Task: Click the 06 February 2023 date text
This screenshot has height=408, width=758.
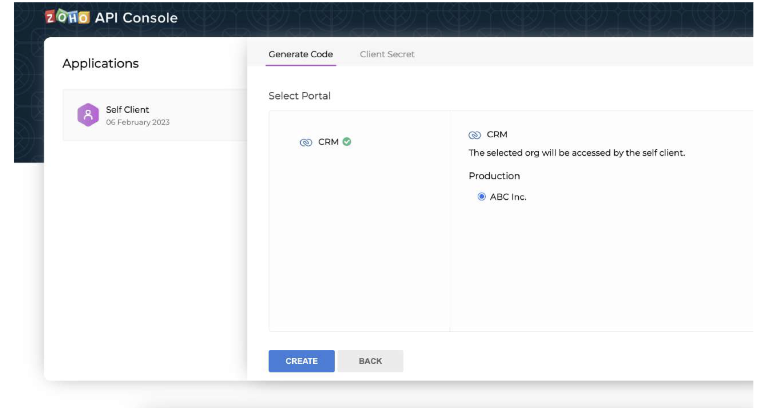Action: [138, 122]
